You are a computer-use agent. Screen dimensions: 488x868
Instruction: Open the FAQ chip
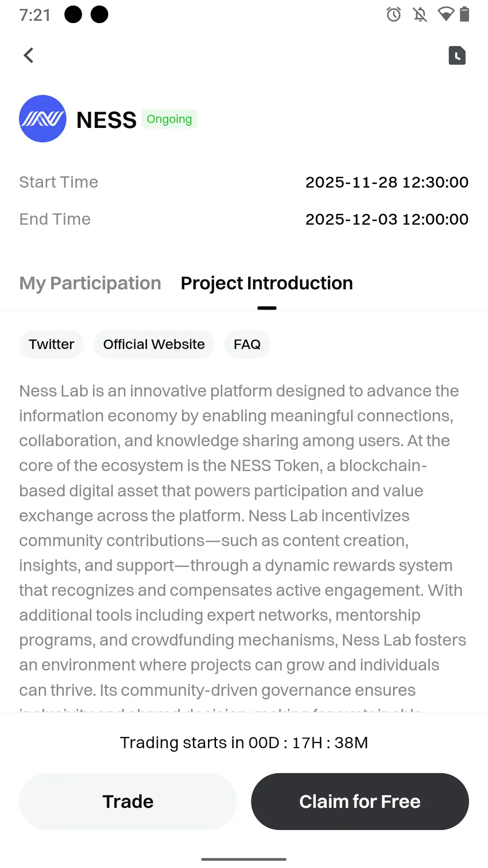(247, 344)
